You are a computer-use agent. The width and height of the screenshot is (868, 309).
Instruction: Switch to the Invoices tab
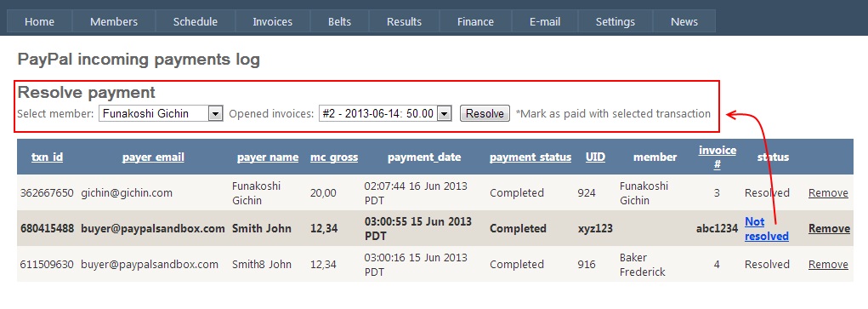coord(272,21)
